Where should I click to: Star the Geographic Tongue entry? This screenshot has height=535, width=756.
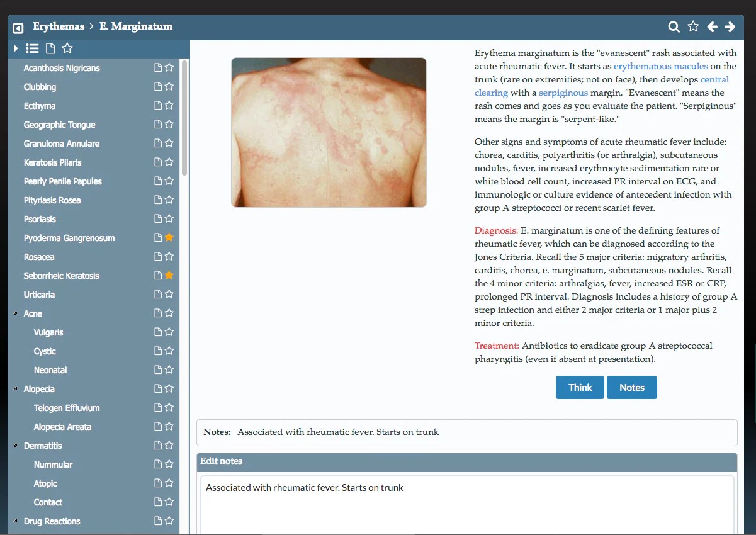[x=169, y=125]
